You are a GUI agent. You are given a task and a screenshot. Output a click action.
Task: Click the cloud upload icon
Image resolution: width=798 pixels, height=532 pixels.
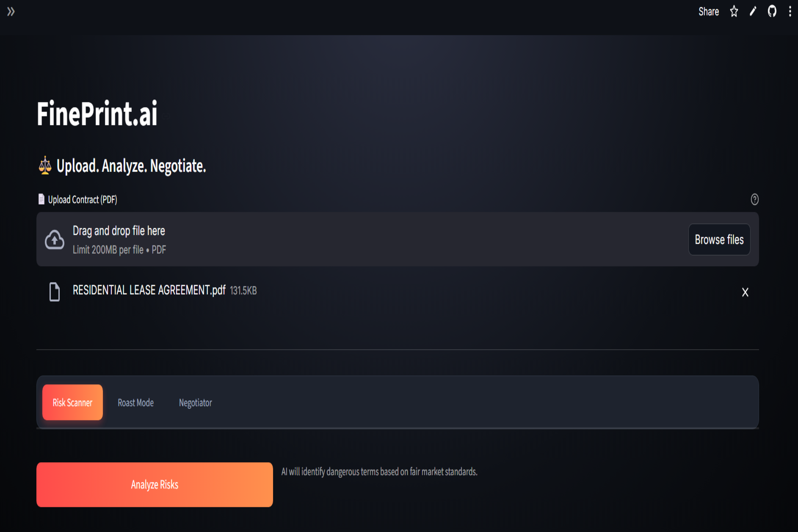pyautogui.click(x=55, y=240)
